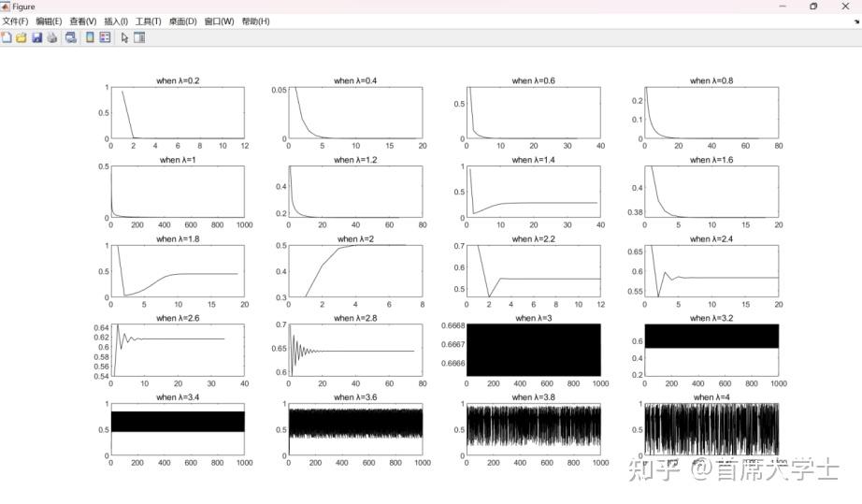Select the subplot titled when λ=4
Screen dimensions: 862x504
pos(711,429)
